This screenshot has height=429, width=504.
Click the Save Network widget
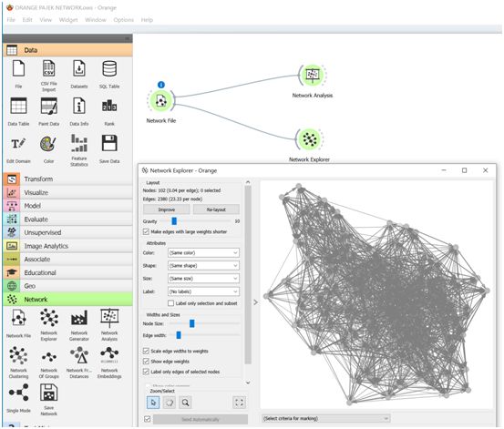point(48,393)
